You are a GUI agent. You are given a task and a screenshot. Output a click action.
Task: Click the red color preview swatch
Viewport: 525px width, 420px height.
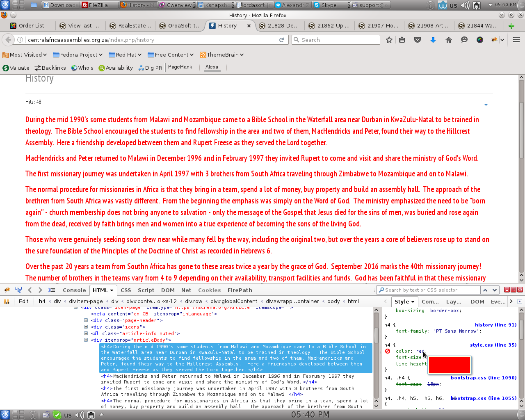(449, 365)
